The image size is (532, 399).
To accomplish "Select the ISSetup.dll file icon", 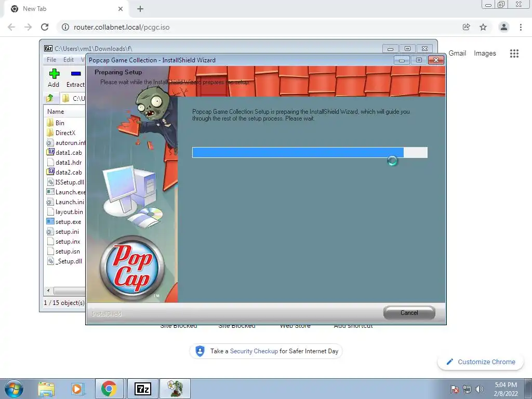I will coord(50,182).
